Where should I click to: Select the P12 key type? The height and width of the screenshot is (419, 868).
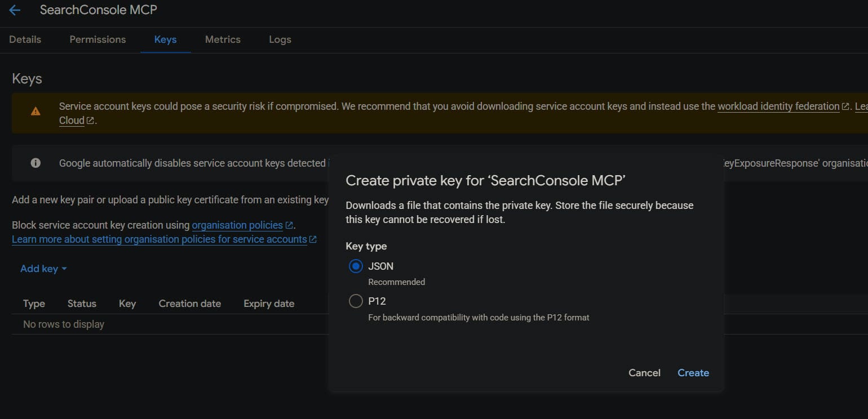click(x=356, y=301)
